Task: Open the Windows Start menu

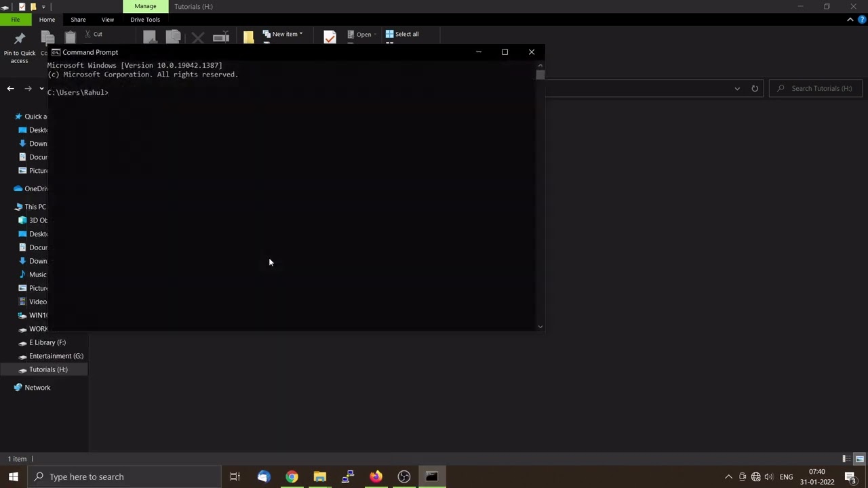Action: tap(14, 476)
